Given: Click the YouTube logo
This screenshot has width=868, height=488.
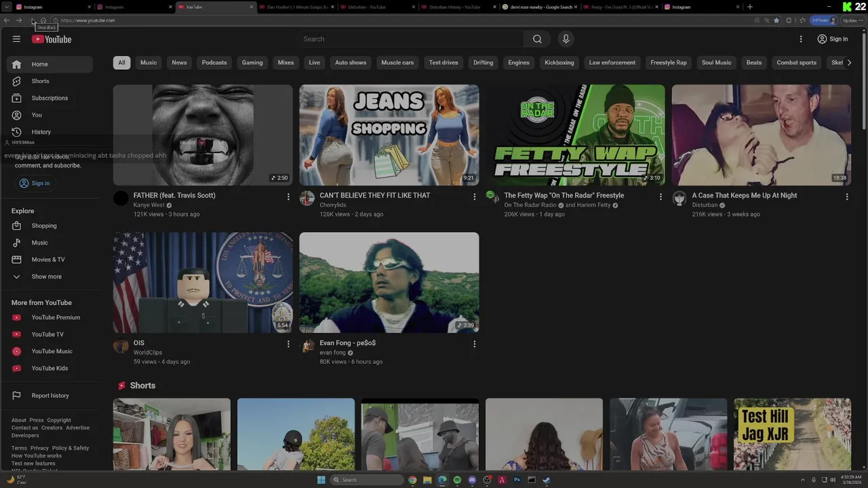Looking at the screenshot, I should tap(52, 39).
